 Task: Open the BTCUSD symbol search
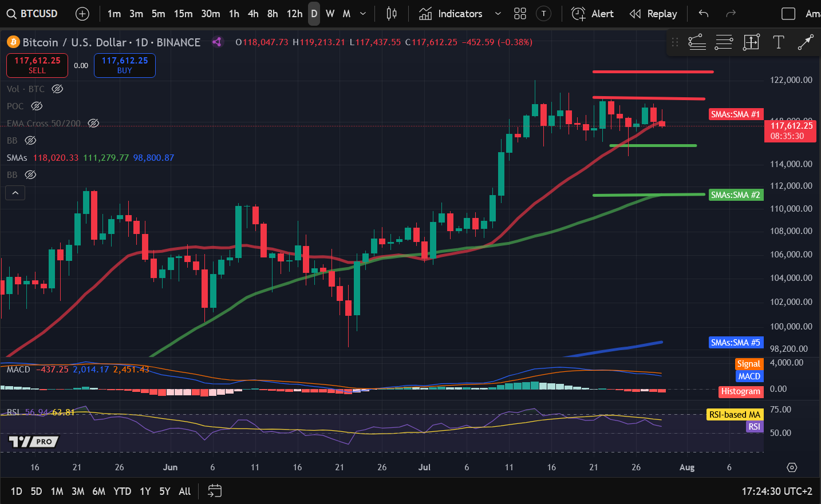coord(33,14)
